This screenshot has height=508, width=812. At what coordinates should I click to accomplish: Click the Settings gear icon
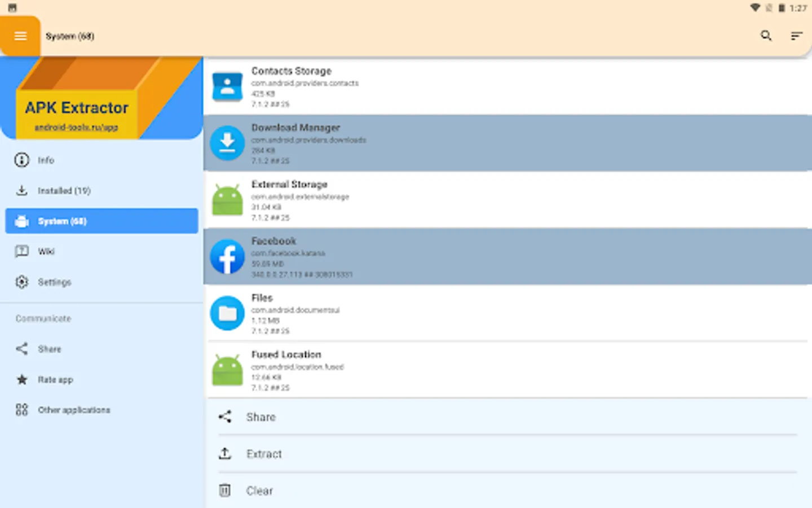click(x=21, y=282)
